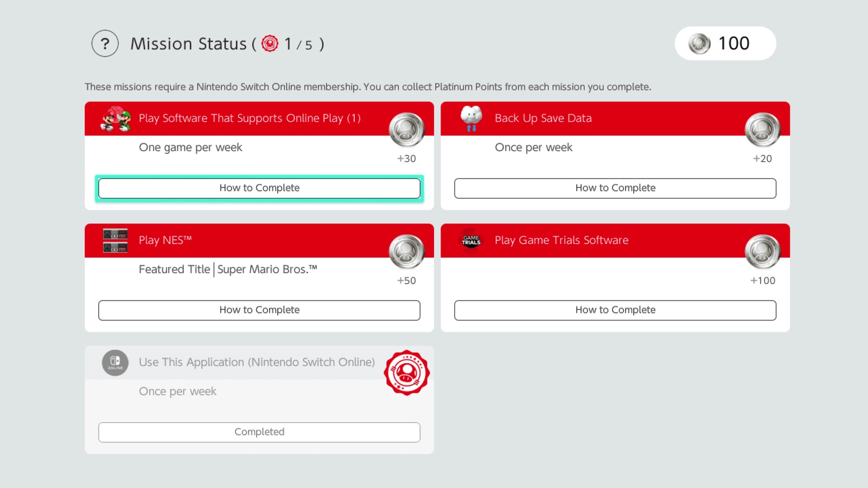The height and width of the screenshot is (488, 868).
Task: Click the Nintendo Switch Online gray icon
Action: tap(115, 363)
